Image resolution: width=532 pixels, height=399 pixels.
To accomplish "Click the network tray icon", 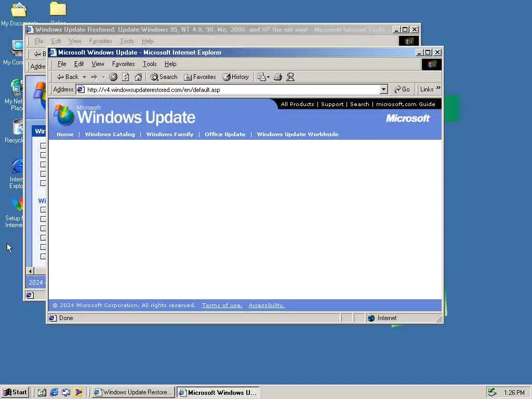I will click(492, 392).
